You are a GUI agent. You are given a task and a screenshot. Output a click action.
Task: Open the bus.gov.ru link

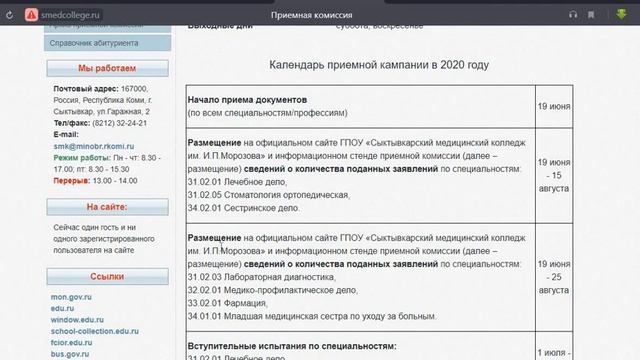pos(70,354)
